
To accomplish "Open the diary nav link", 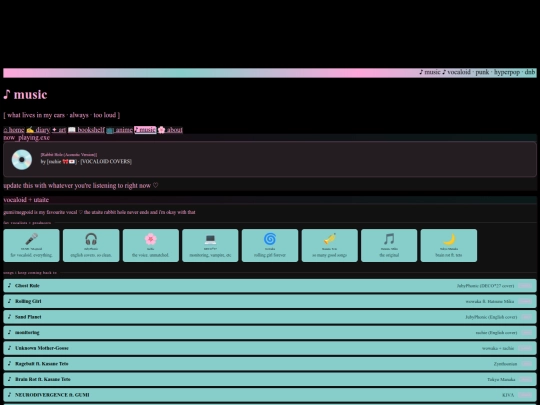I will pyautogui.click(x=38, y=130).
